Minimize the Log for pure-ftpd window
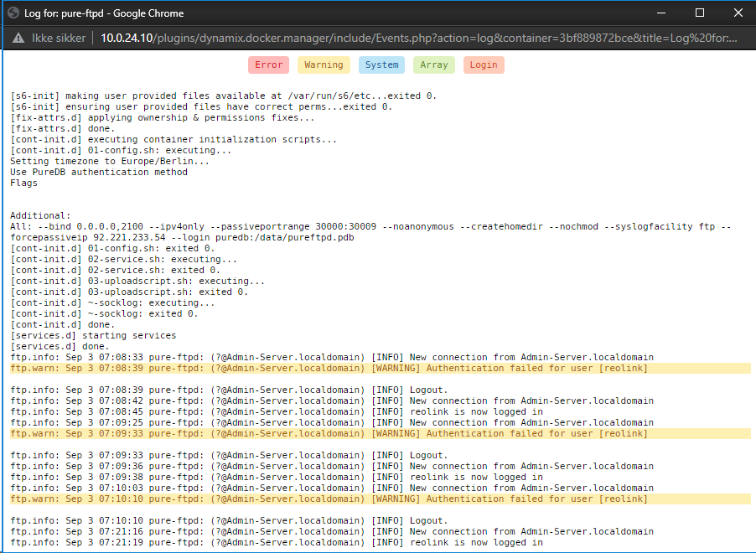756x553 pixels. point(661,13)
